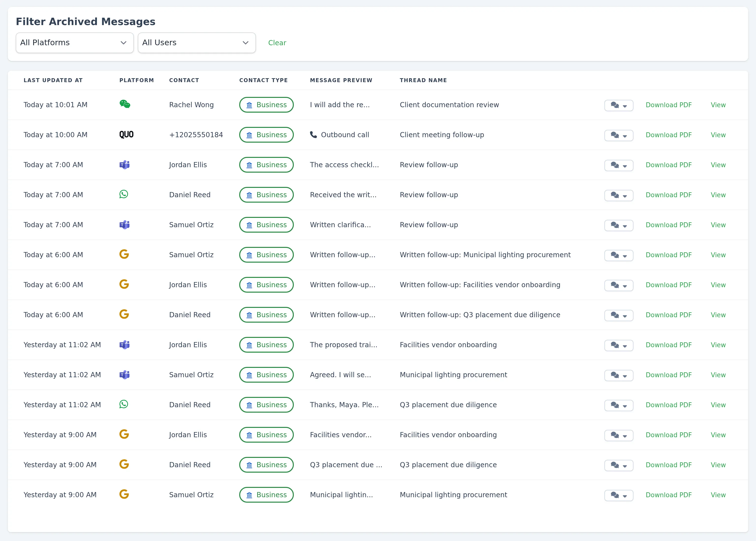The width and height of the screenshot is (756, 541).
Task: Click Google icon for Facilities vendor follow-up 6:00 AM row
Action: click(x=124, y=285)
